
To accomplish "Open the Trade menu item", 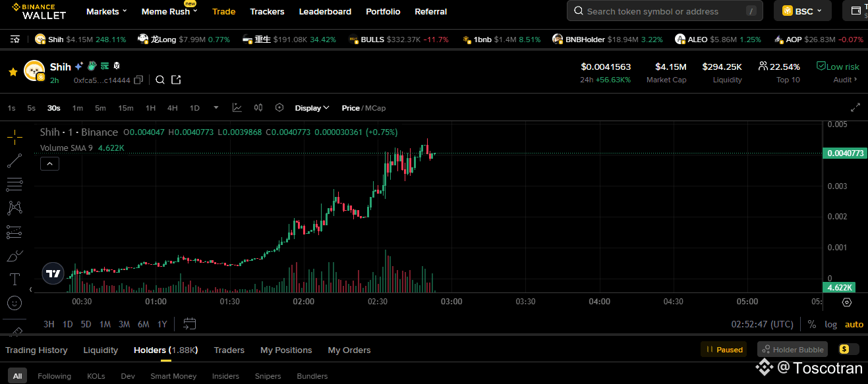I will coord(223,11).
